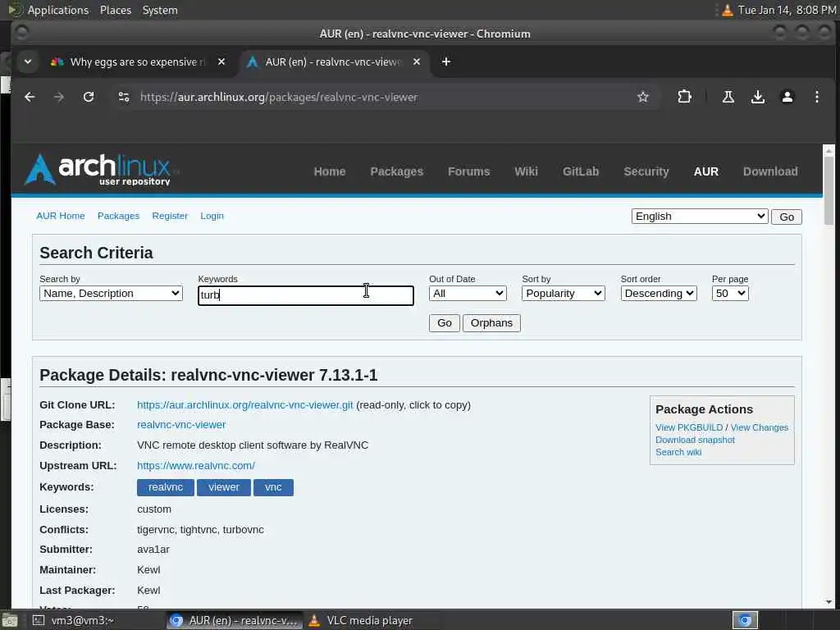
Task: Open the Downloads icon in toolbar
Action: (757, 97)
